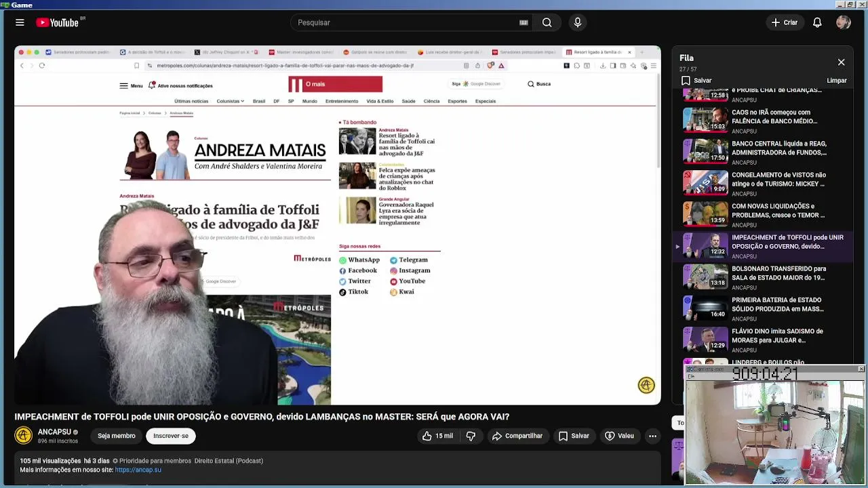The width and height of the screenshot is (868, 488).
Task: Click the YouTube search magnifier button
Action: pos(547,22)
